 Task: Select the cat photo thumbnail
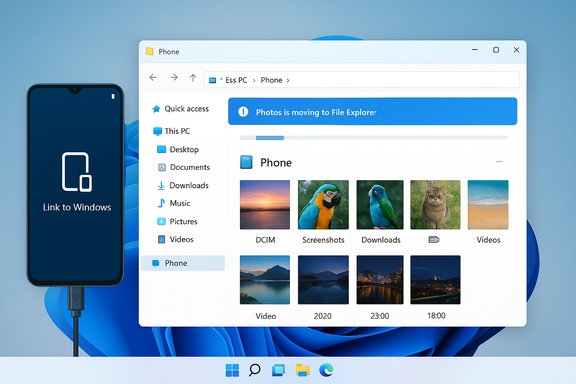pyautogui.click(x=435, y=205)
